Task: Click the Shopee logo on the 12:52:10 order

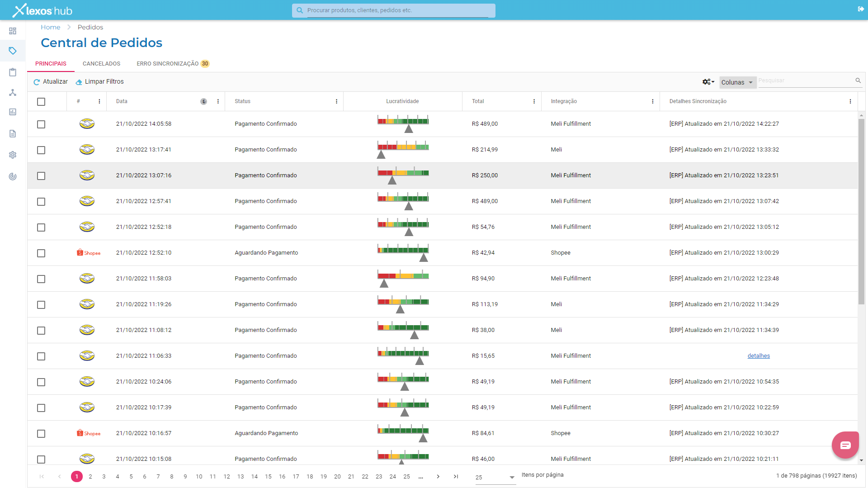Action: 89,253
